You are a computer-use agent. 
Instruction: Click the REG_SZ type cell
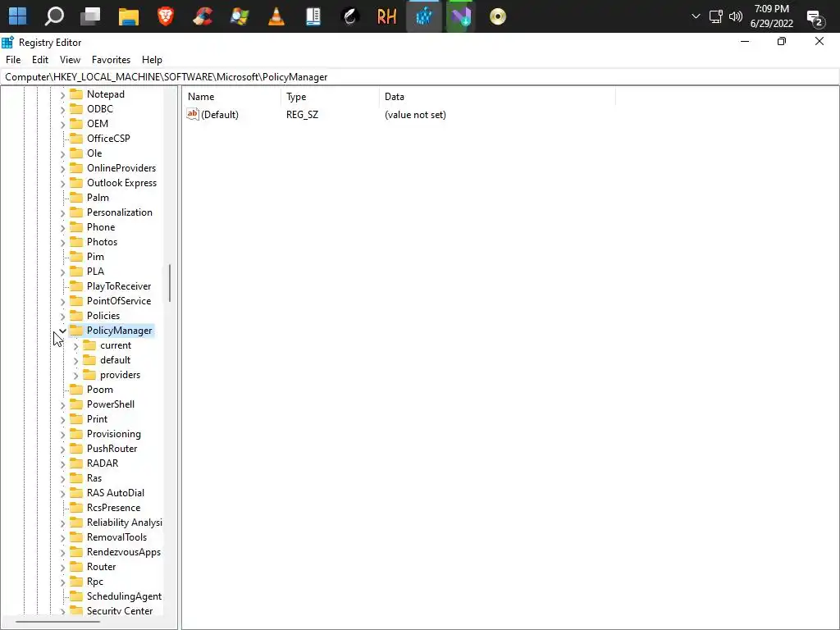pyautogui.click(x=302, y=115)
